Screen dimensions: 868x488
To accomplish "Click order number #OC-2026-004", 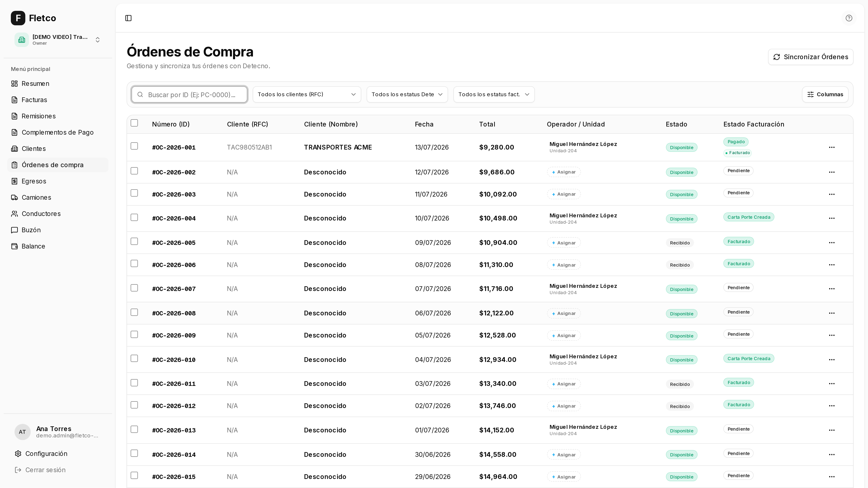I will point(174,218).
